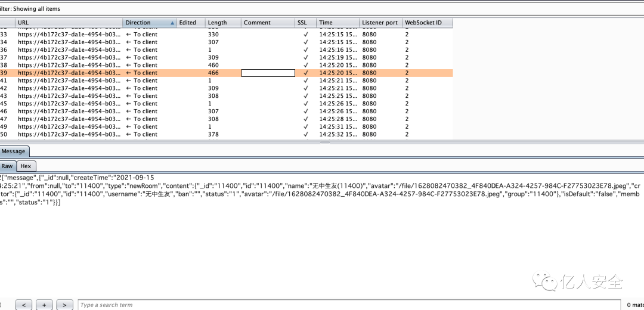Go to the previous search match with <

(24, 305)
